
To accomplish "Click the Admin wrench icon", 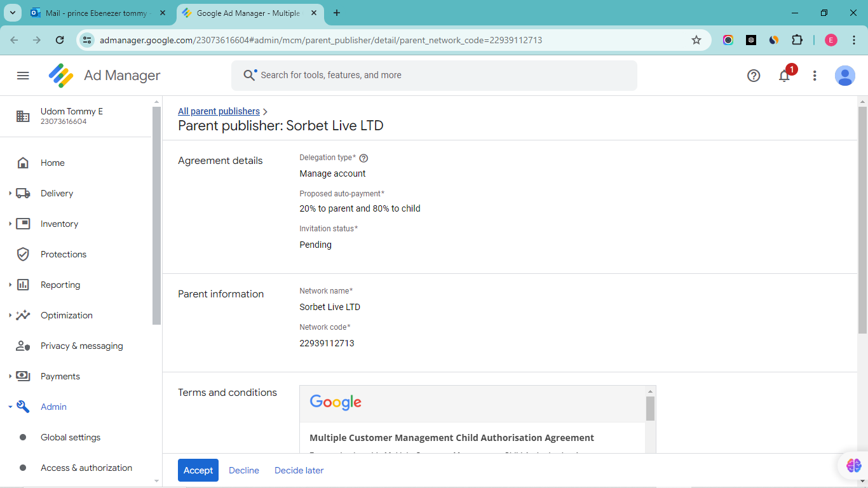I will pos(23,407).
